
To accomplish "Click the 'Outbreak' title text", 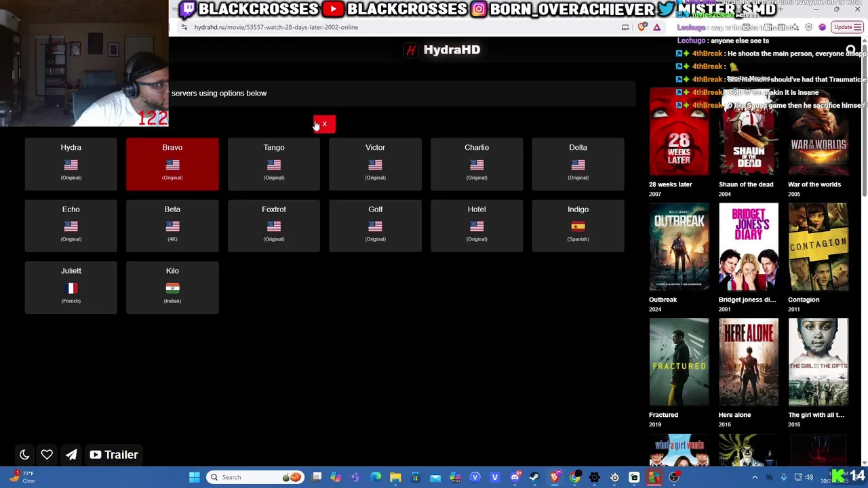I will (x=663, y=300).
